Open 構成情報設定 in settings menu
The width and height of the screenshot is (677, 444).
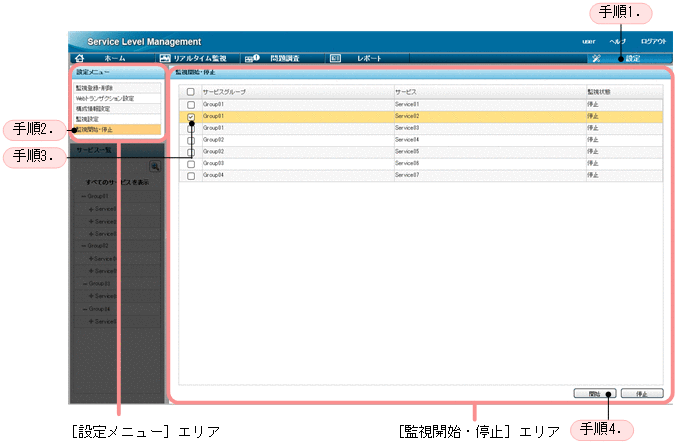coord(117,108)
